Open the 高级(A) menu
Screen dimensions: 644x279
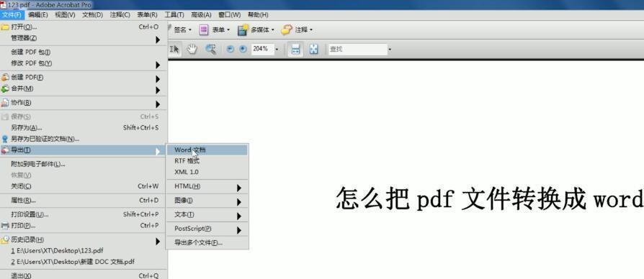(x=201, y=15)
